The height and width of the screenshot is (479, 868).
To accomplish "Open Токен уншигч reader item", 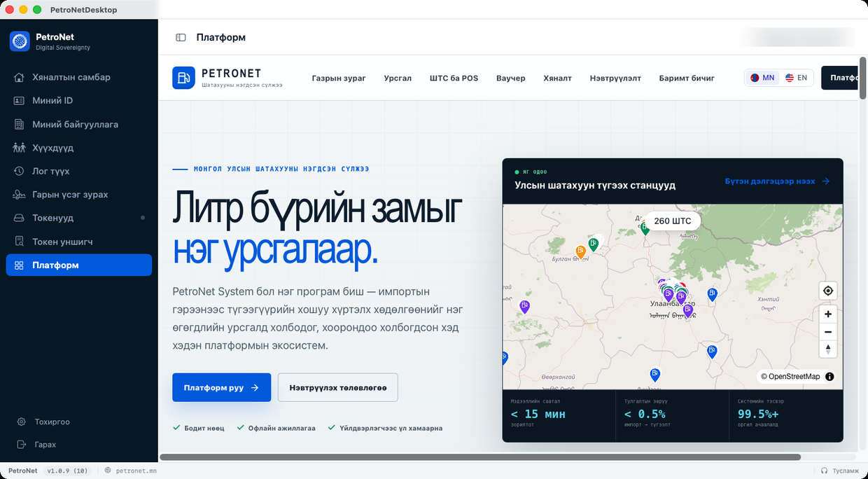I will point(79,242).
